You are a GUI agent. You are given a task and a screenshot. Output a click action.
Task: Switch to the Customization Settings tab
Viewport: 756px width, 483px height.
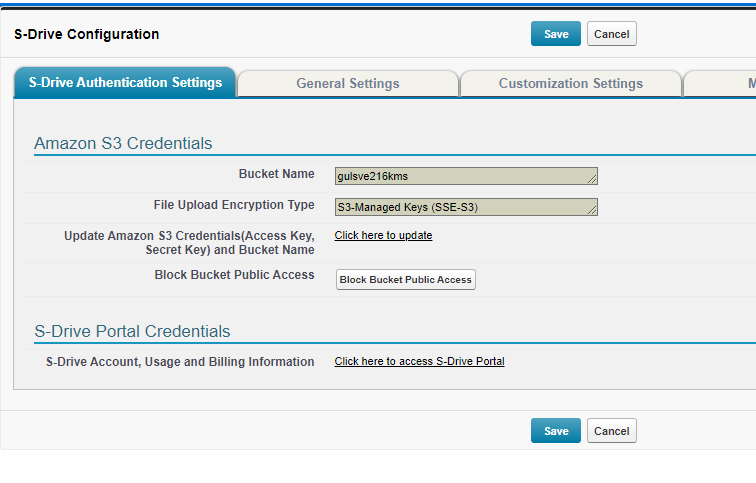(x=570, y=83)
